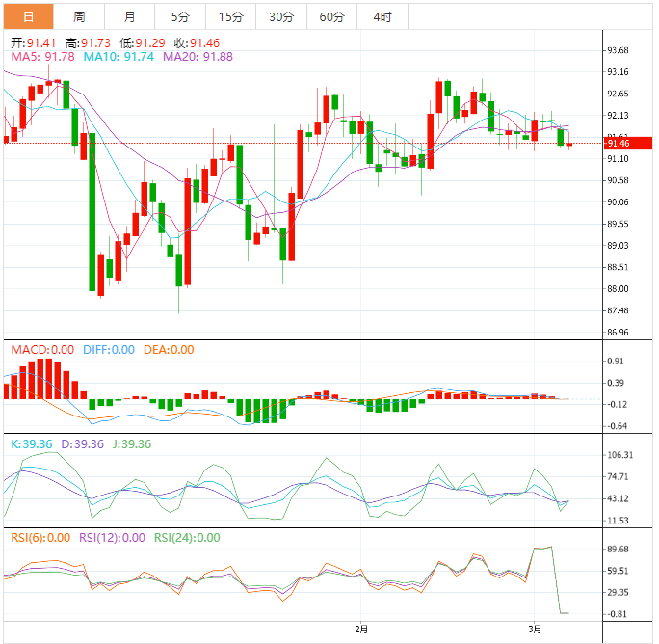Click the MA5 moving average label

pyautogui.click(x=42, y=58)
